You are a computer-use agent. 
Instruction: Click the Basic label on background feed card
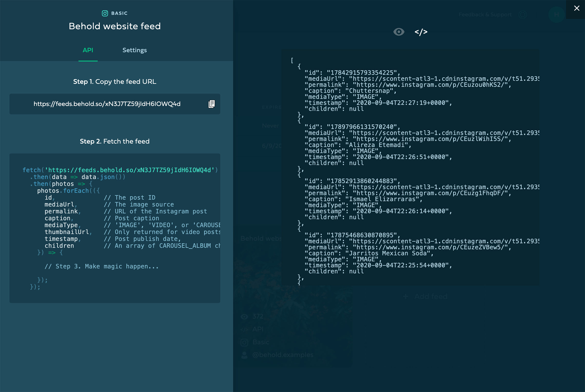[261, 342]
